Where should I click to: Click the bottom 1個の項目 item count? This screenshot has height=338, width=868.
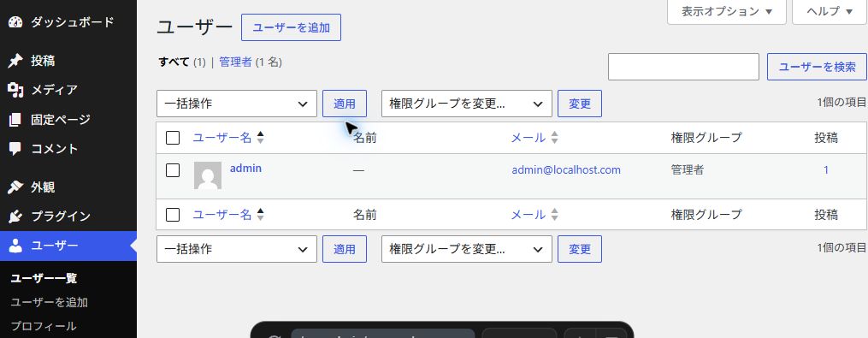(841, 247)
